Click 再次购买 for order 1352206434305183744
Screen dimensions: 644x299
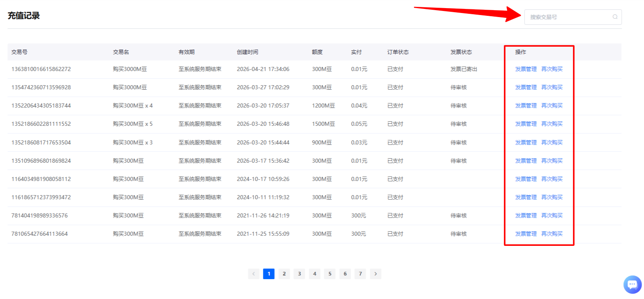tap(552, 105)
